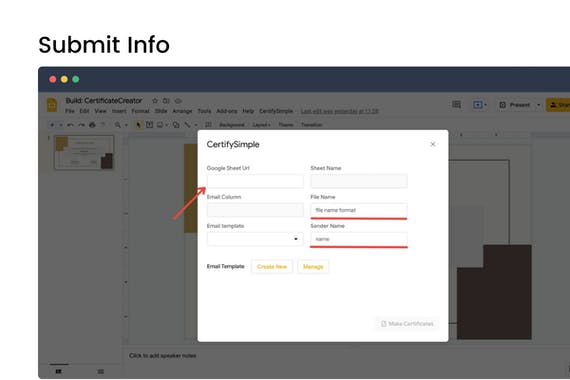The width and height of the screenshot is (570, 380).
Task: Star the Build: CertificateCreator presentation
Action: coord(155,101)
